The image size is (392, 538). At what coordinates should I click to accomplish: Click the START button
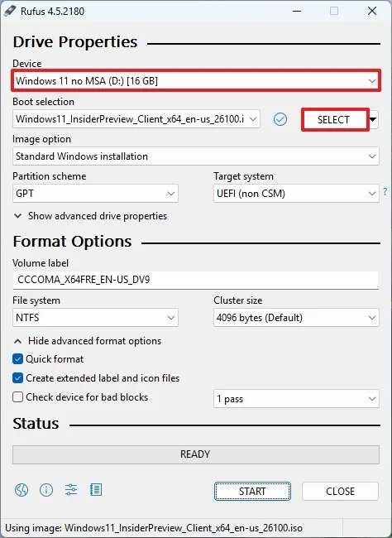(x=252, y=492)
